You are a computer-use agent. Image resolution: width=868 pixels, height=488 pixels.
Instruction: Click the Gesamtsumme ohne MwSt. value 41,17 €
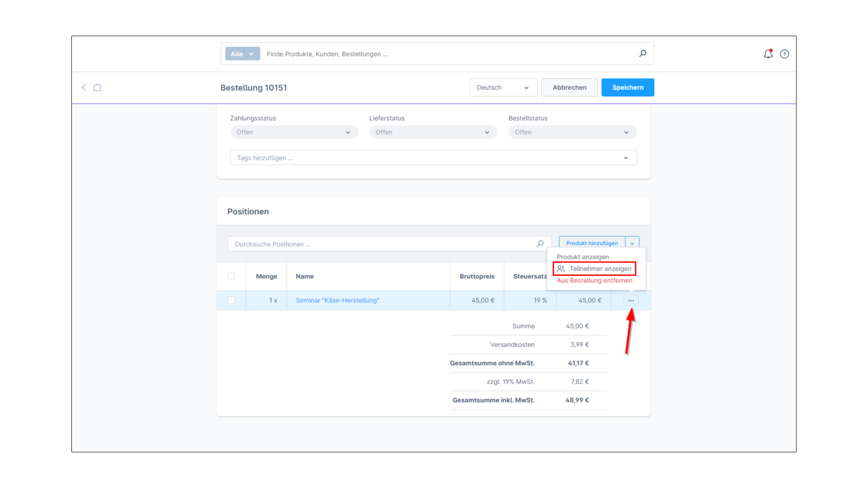pos(578,363)
